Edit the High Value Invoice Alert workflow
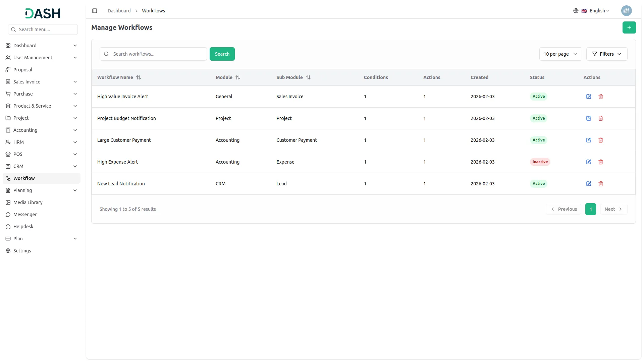The width and height of the screenshot is (644, 362). click(x=588, y=97)
